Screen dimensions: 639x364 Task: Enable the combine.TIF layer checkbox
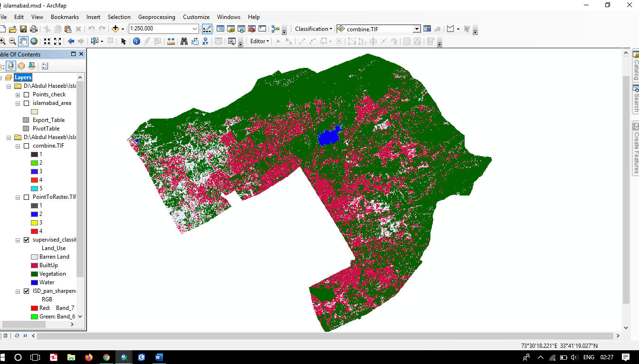(x=26, y=146)
